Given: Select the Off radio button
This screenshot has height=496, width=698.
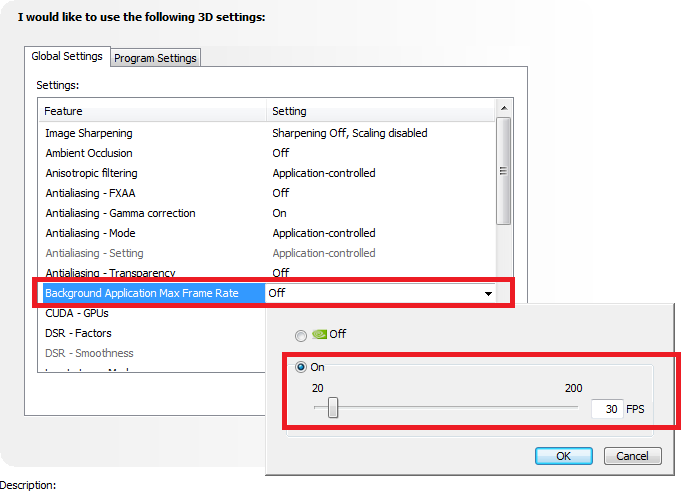Looking at the screenshot, I should (301, 335).
